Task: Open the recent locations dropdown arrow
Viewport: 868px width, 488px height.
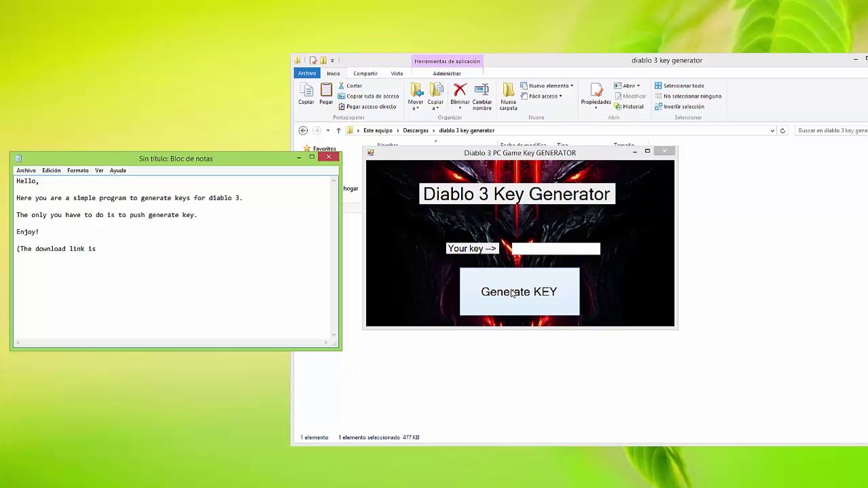Action: pyautogui.click(x=328, y=130)
